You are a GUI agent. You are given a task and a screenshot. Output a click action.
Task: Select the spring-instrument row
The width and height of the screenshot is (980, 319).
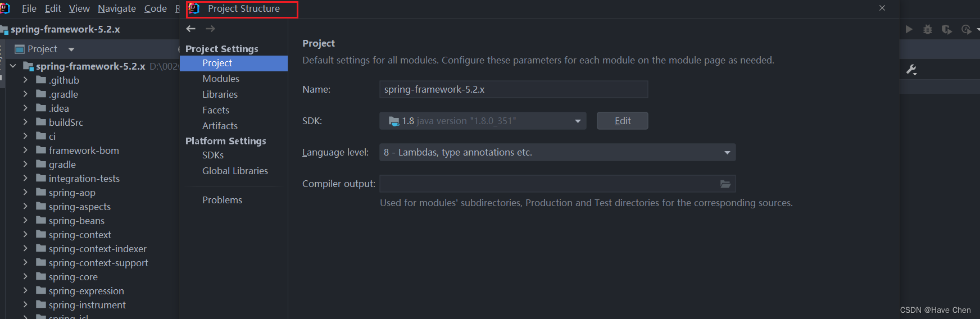[x=93, y=304]
